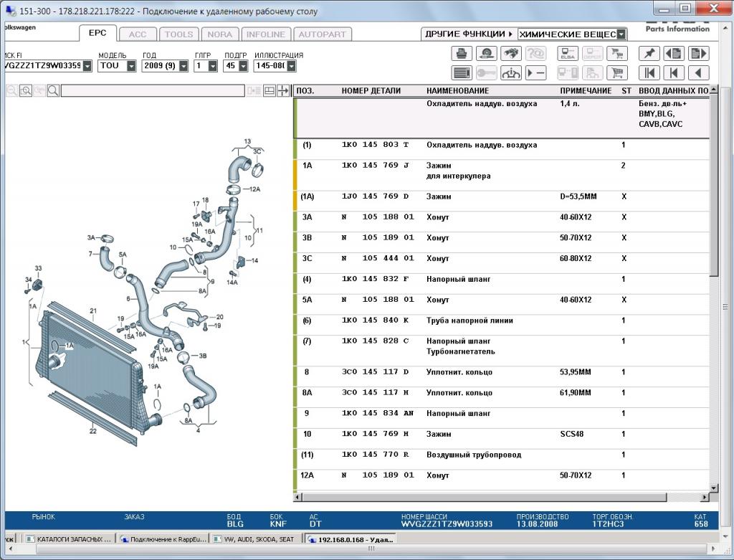
Task: Jump to first with double-bar arrow icon
Action: 649,73
